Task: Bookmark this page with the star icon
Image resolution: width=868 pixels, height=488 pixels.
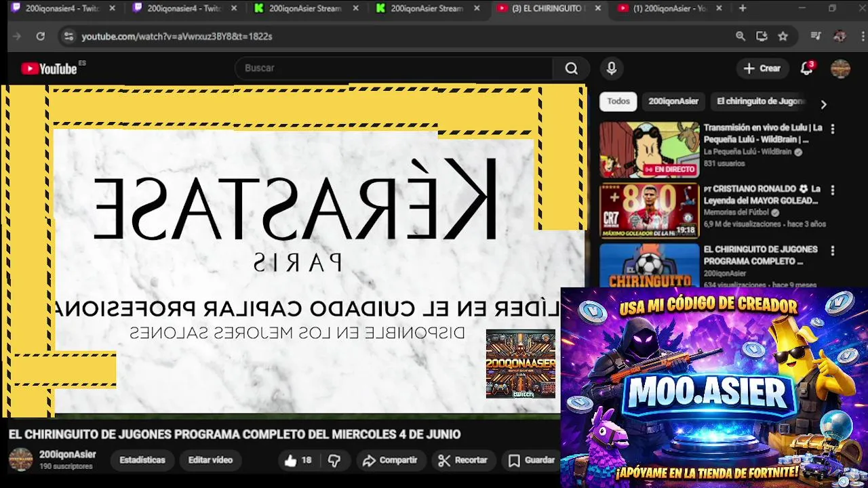Action: [x=783, y=37]
